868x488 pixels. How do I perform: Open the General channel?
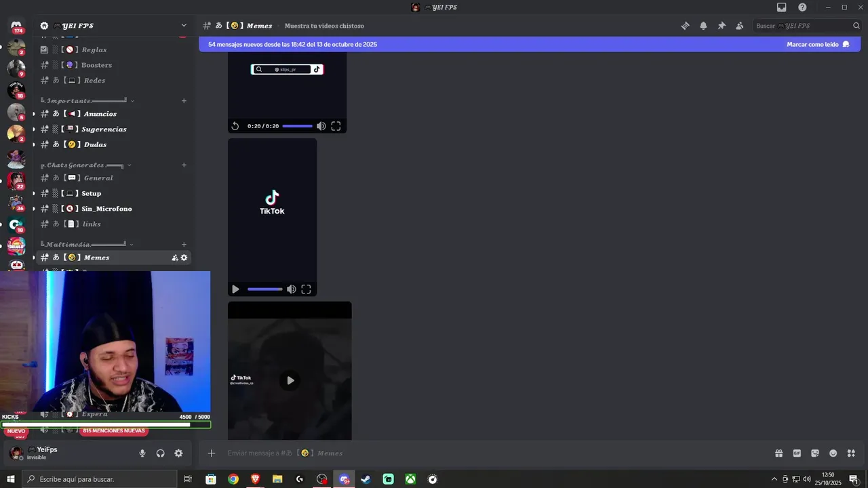click(114, 178)
